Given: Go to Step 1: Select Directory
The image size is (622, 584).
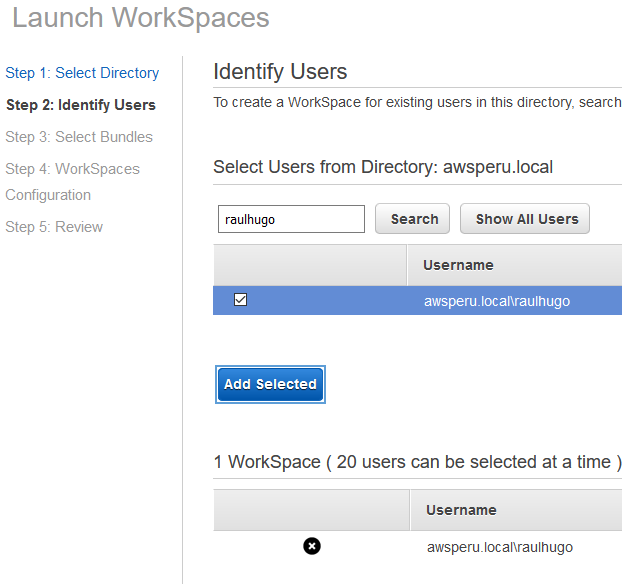Looking at the screenshot, I should pos(82,73).
